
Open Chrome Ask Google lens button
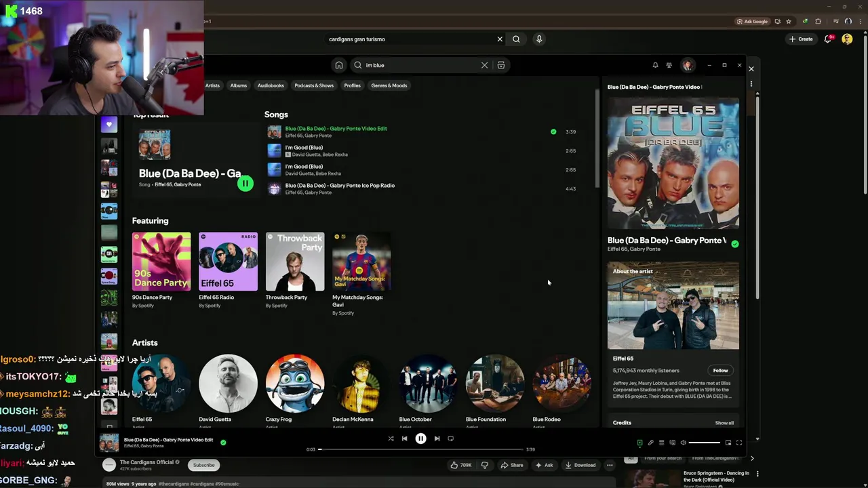[753, 22]
